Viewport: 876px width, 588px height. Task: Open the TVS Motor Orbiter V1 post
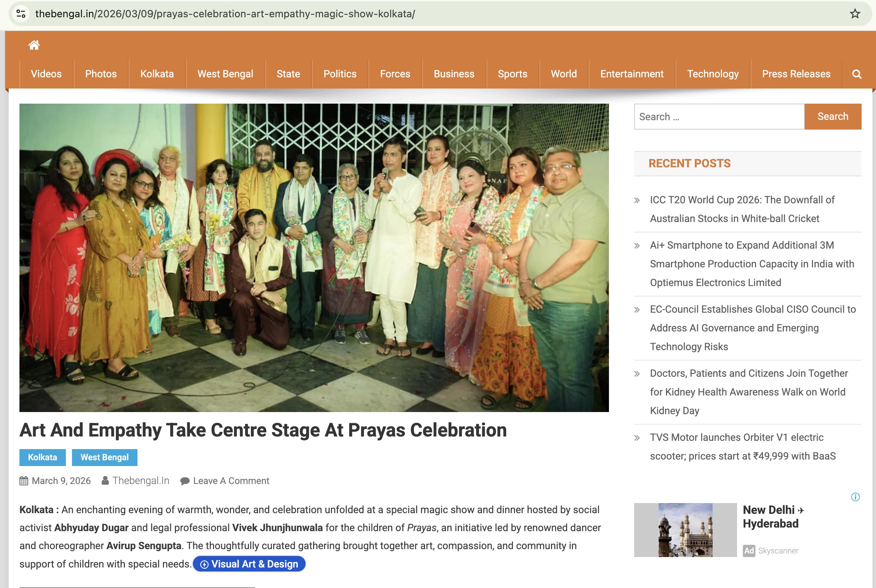742,447
